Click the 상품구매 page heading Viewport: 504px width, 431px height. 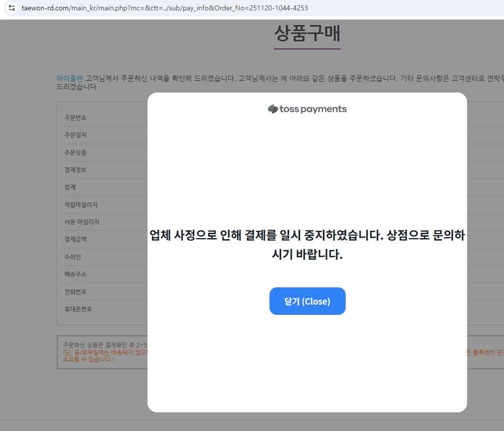307,33
